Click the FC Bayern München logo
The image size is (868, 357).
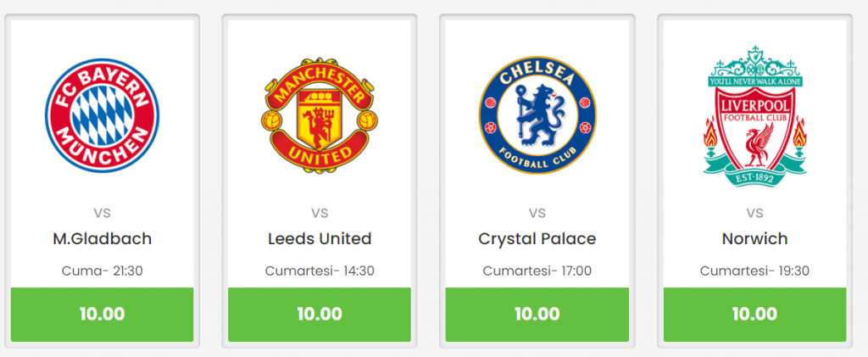[102, 115]
